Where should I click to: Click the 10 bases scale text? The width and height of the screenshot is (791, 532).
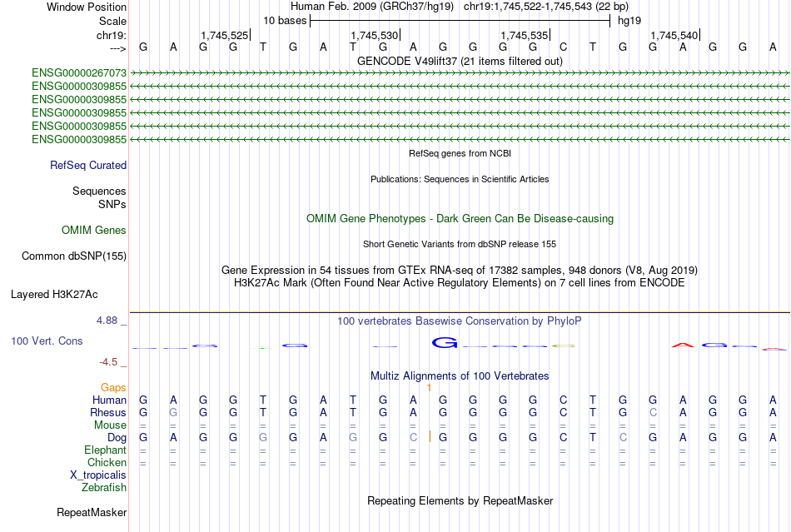pos(285,21)
